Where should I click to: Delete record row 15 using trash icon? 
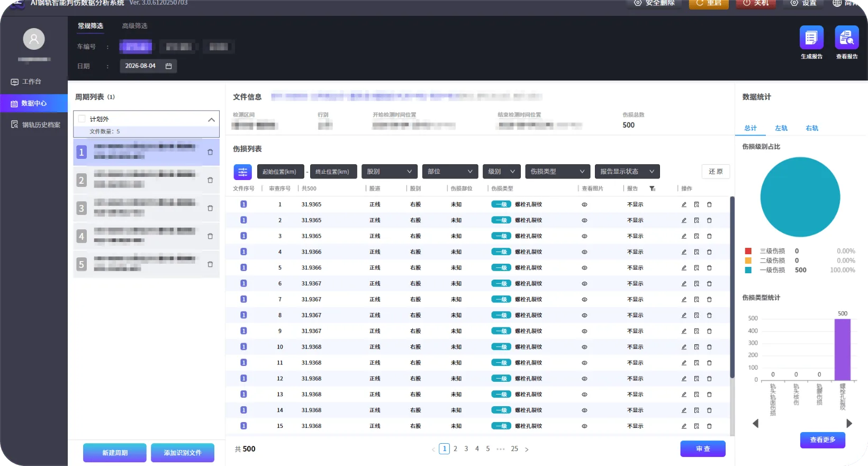point(709,426)
